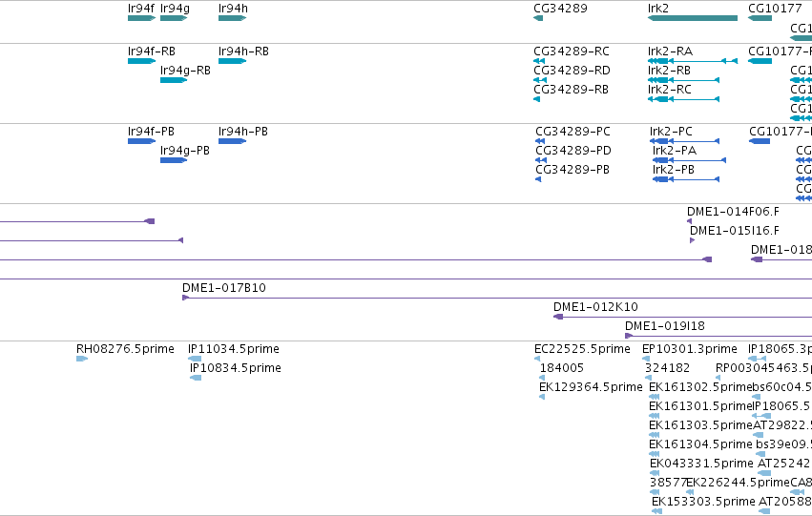The width and height of the screenshot is (812, 516).
Task: Click transcript Irk2-RC
Action: [683, 99]
